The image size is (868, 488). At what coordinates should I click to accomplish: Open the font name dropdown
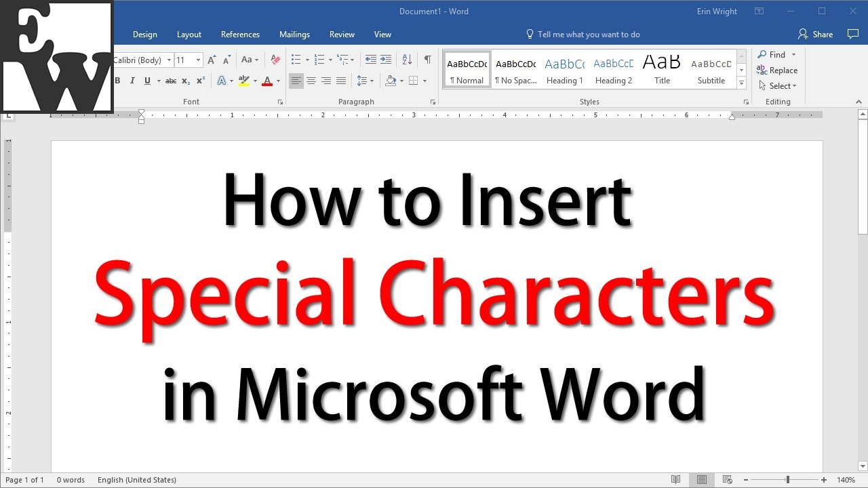[x=170, y=60]
